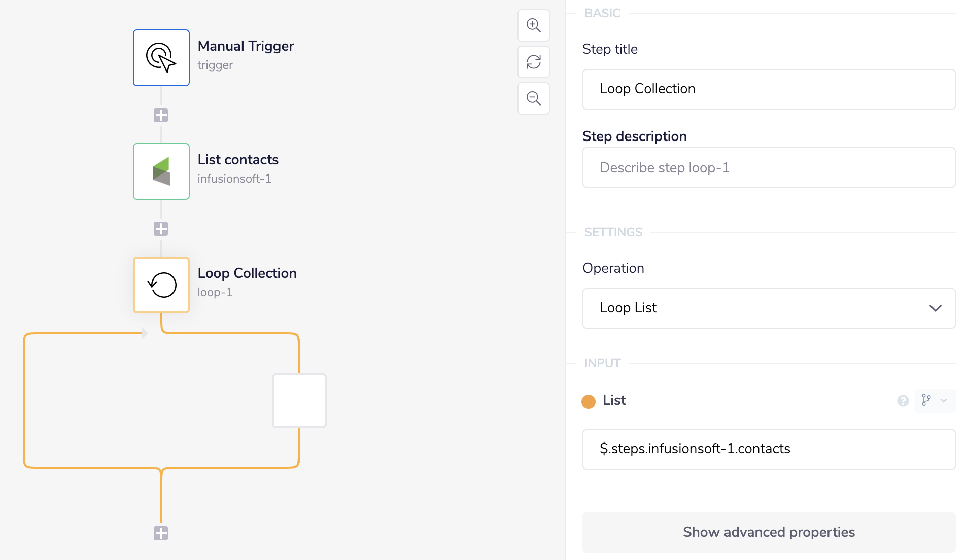Edit the List jsonpath input field
Viewport: 966px width, 560px height.
[x=769, y=449]
